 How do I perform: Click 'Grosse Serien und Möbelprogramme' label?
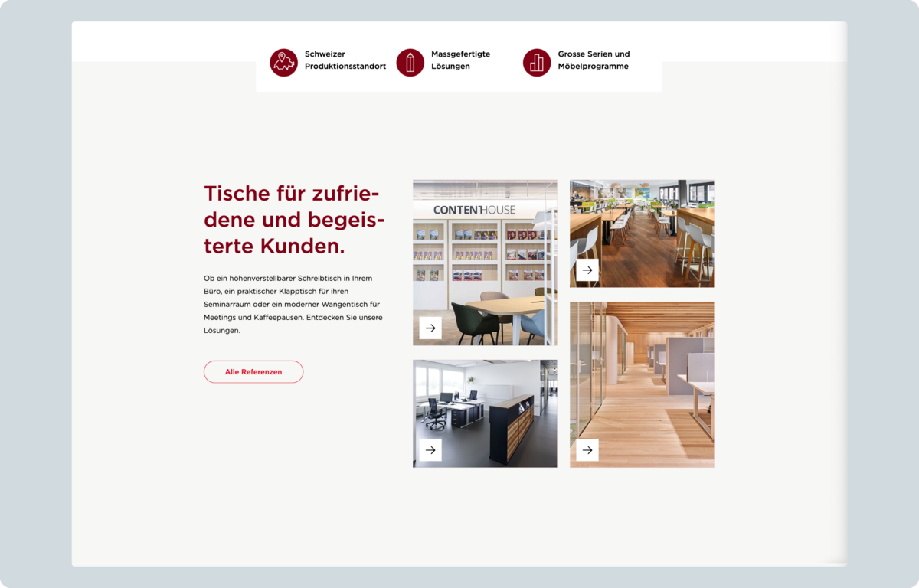[x=594, y=60]
